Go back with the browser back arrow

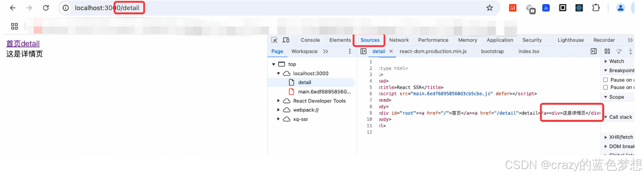tap(13, 8)
